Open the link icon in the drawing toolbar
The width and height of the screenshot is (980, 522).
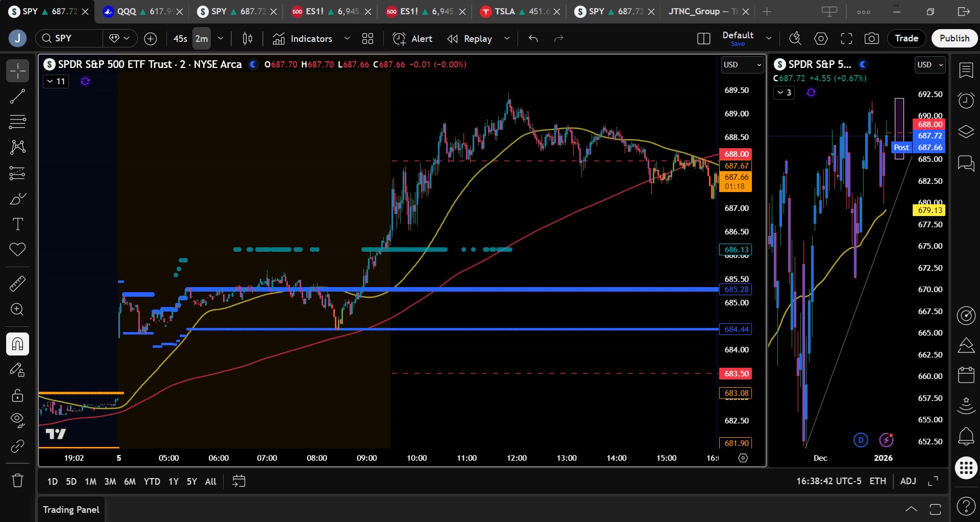pyautogui.click(x=17, y=446)
